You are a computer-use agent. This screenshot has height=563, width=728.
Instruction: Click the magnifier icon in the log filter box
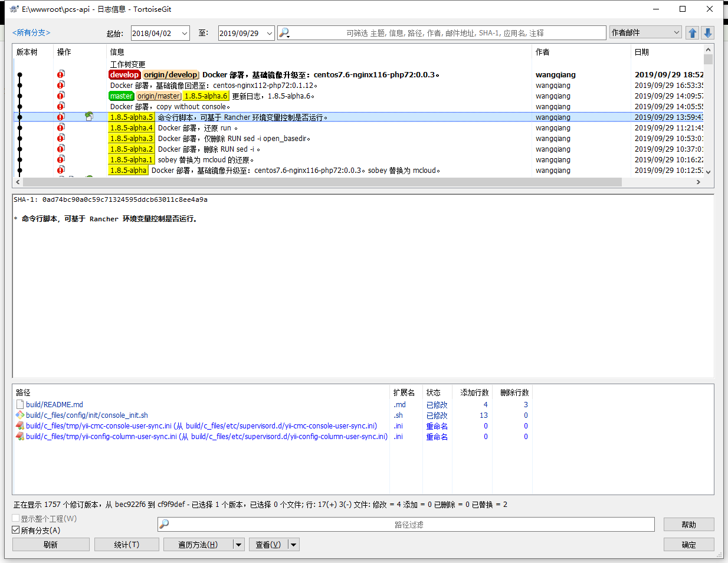point(284,33)
